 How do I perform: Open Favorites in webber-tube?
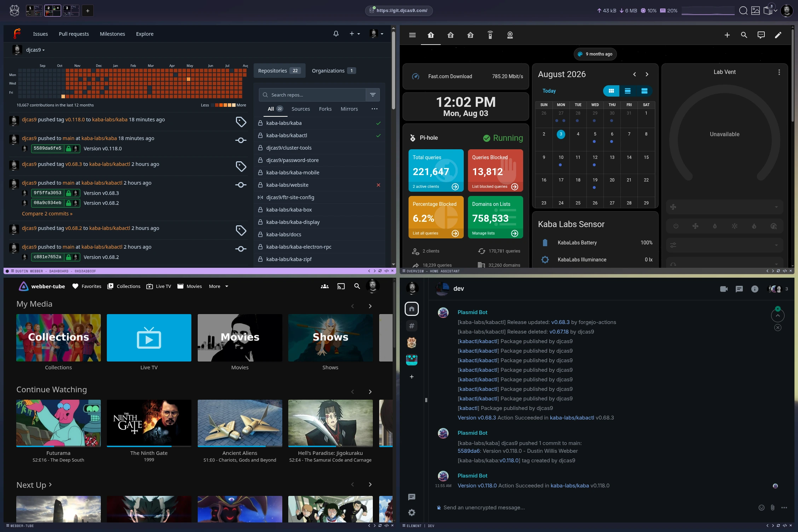click(87, 286)
